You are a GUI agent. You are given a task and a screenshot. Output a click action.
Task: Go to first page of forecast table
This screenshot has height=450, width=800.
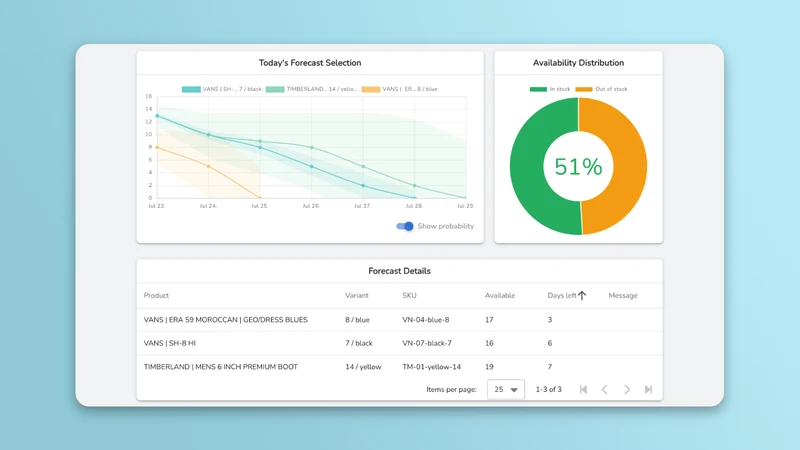click(x=583, y=389)
